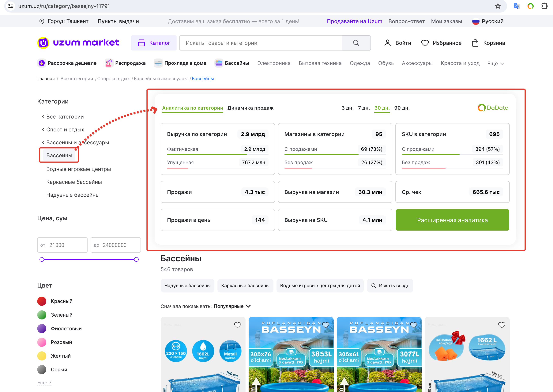The width and height of the screenshot is (553, 392).
Task: Open Google Translate extension icon
Action: 517,6
